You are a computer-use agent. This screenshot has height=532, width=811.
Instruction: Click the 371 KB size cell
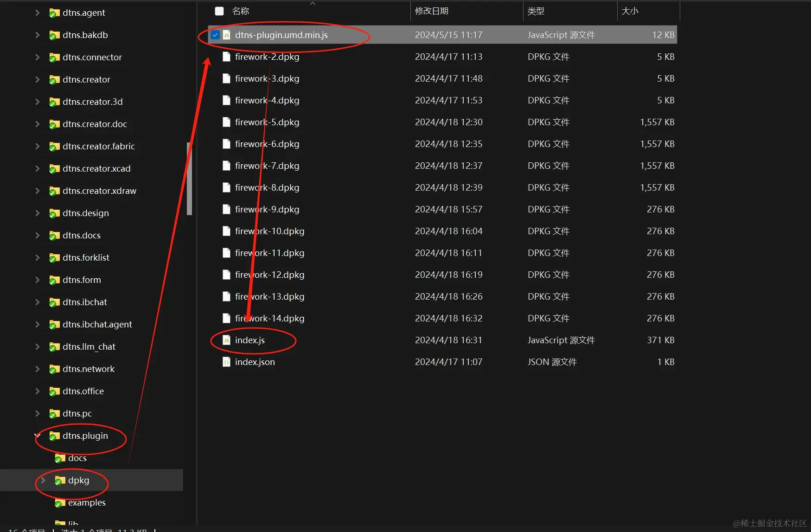[661, 340]
